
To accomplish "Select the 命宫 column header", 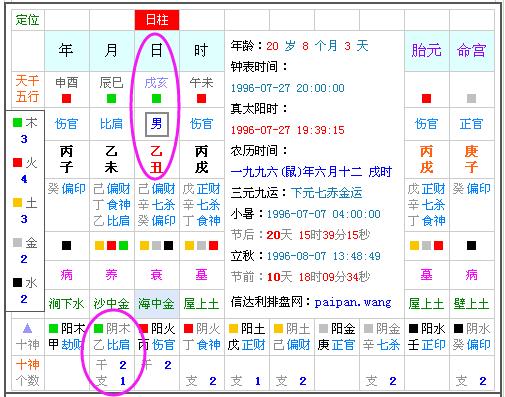I will tap(471, 51).
